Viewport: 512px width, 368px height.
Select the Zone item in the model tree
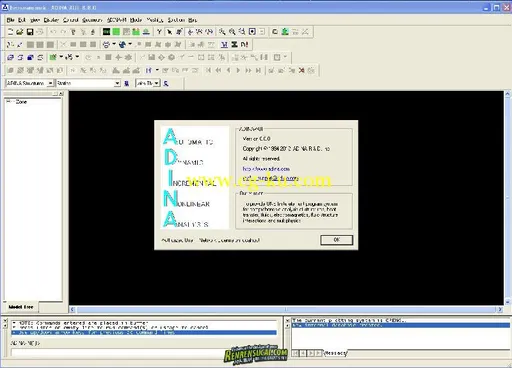(x=21, y=102)
